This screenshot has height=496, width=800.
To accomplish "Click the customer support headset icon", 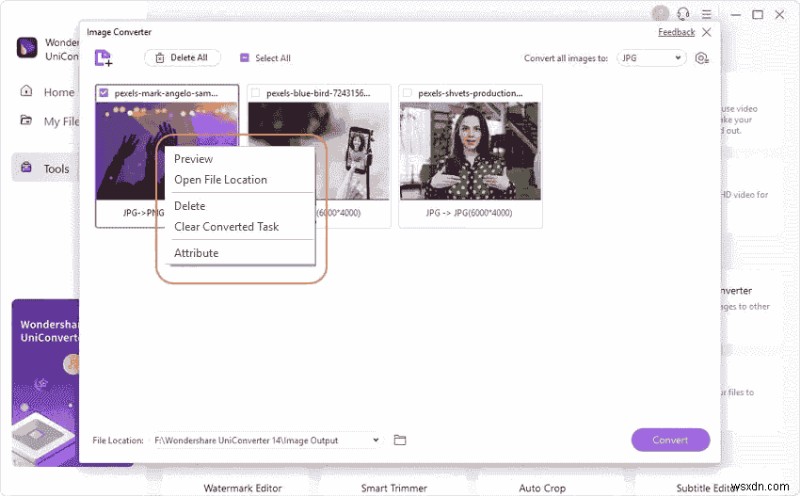I will pyautogui.click(x=683, y=14).
